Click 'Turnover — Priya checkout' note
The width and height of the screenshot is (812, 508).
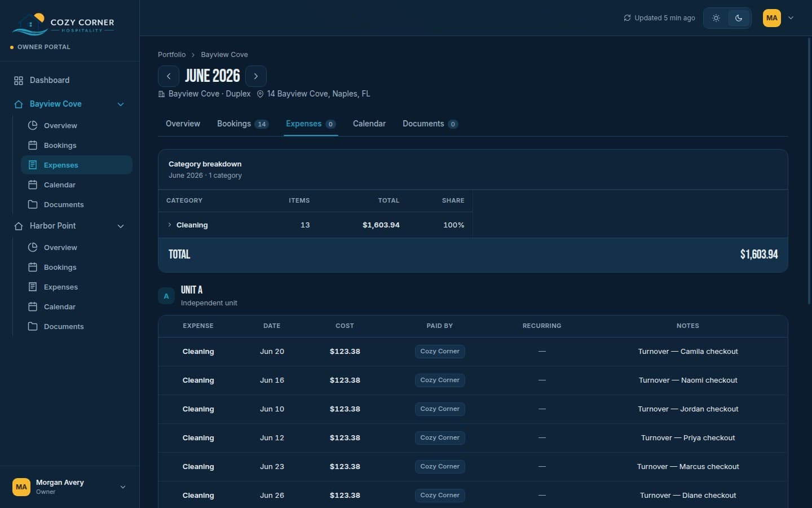point(688,437)
